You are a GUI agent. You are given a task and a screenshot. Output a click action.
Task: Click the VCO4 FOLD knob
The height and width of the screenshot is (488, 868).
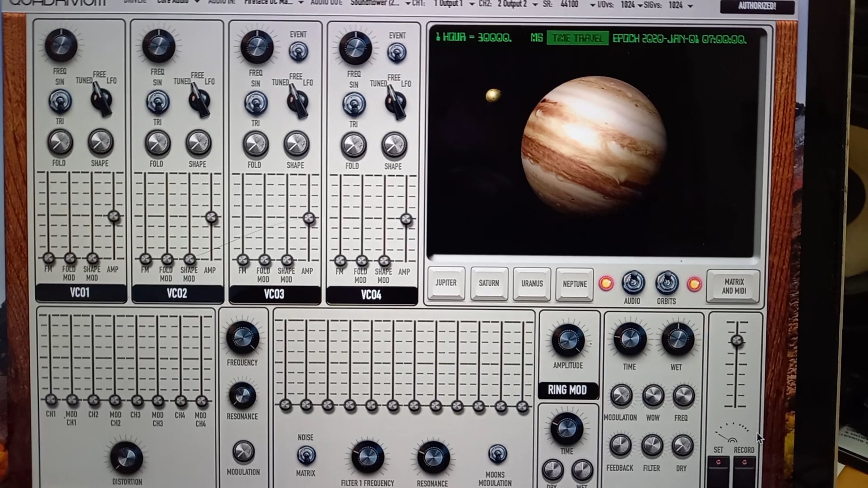point(354,145)
